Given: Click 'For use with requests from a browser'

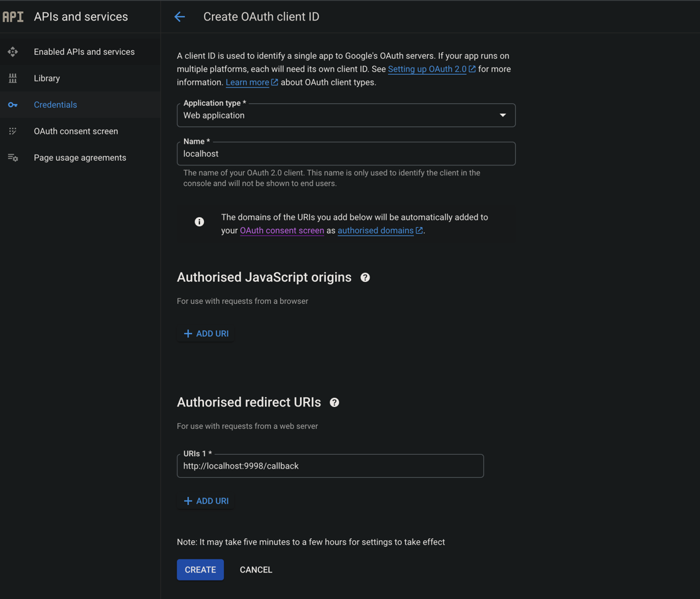Looking at the screenshot, I should point(242,301).
